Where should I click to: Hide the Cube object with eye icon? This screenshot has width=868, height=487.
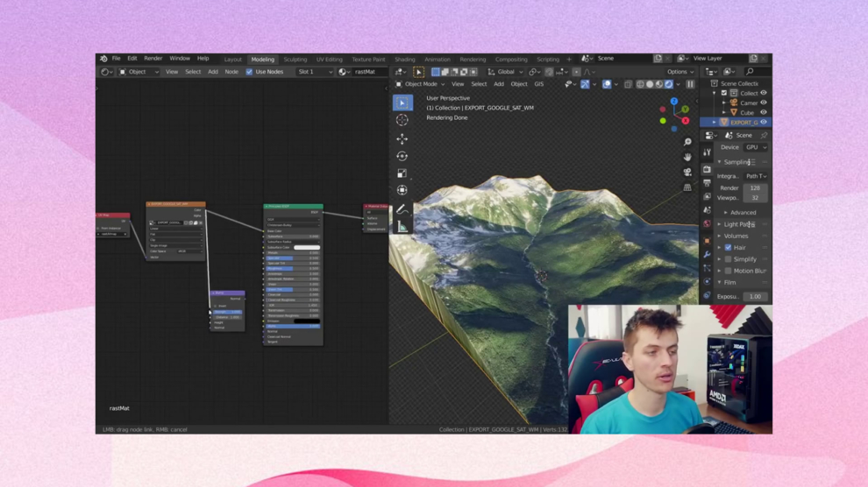[764, 113]
